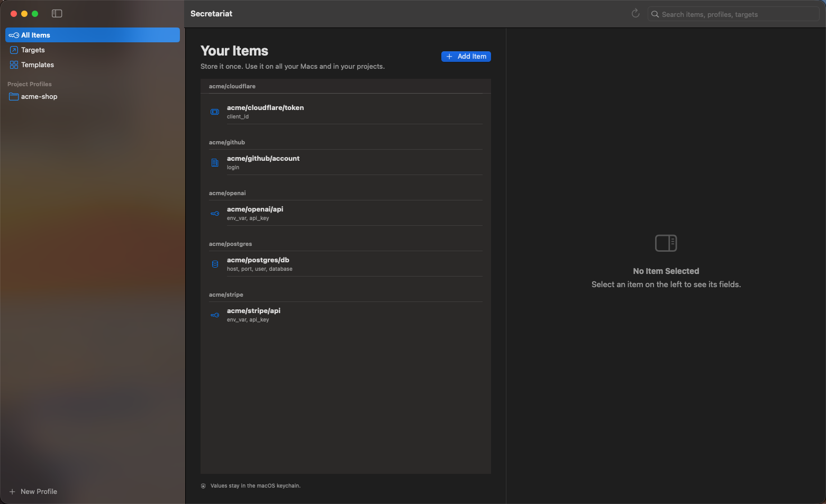Click the Project Profiles section label
The image size is (826, 504).
[30, 85]
